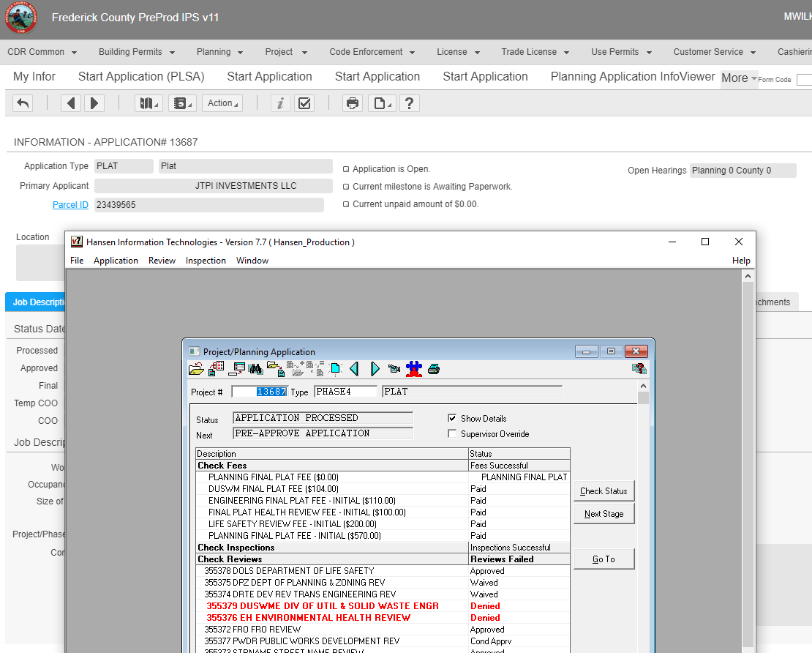Viewport: 812px width, 653px height.
Task: Click the red list document icon in Project/Planning toolbar
Action: point(217,369)
